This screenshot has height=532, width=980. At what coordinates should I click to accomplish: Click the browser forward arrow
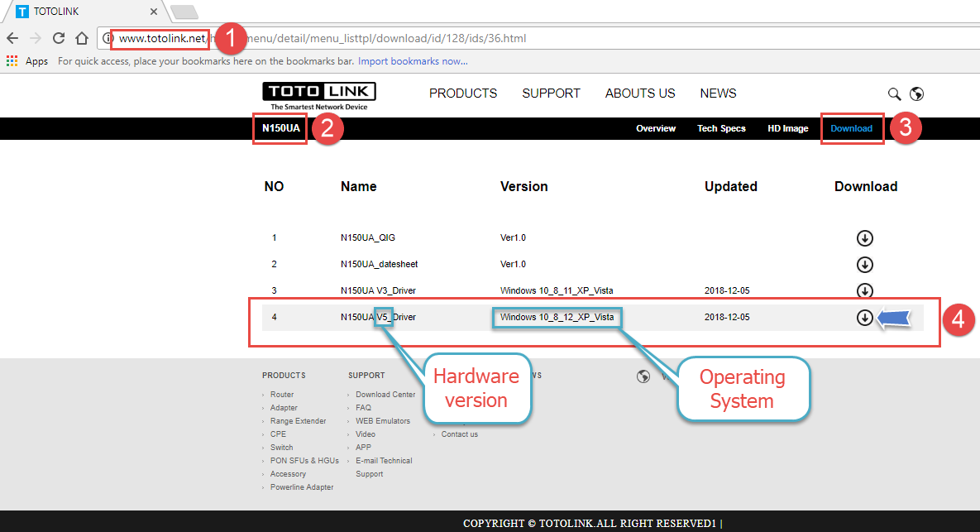click(x=36, y=38)
